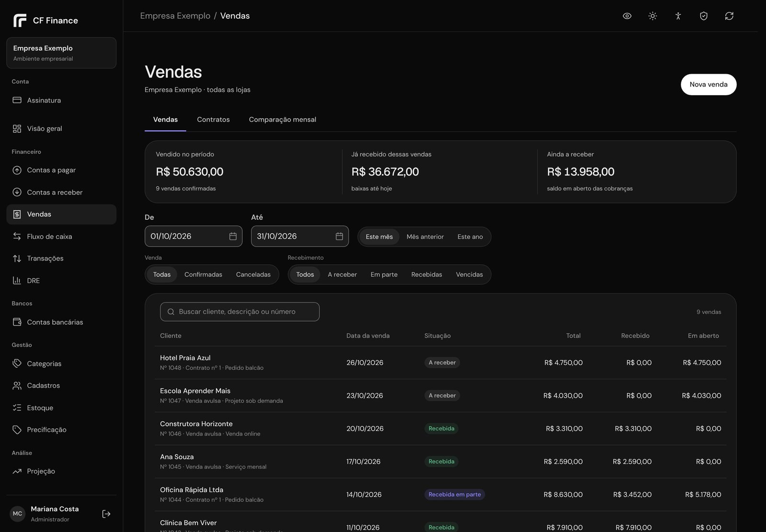The width and height of the screenshot is (766, 532).
Task: Focus the Buscar cliente search field
Action: point(240,312)
